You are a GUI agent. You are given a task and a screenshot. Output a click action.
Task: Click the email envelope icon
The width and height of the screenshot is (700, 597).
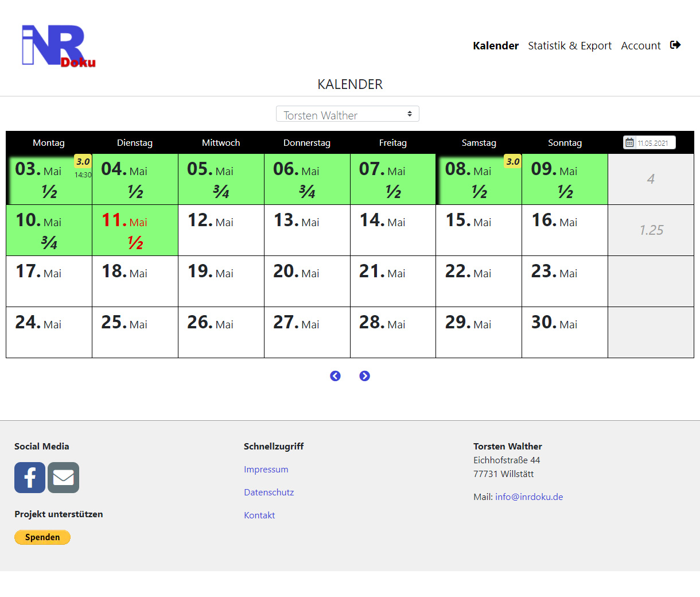63,478
